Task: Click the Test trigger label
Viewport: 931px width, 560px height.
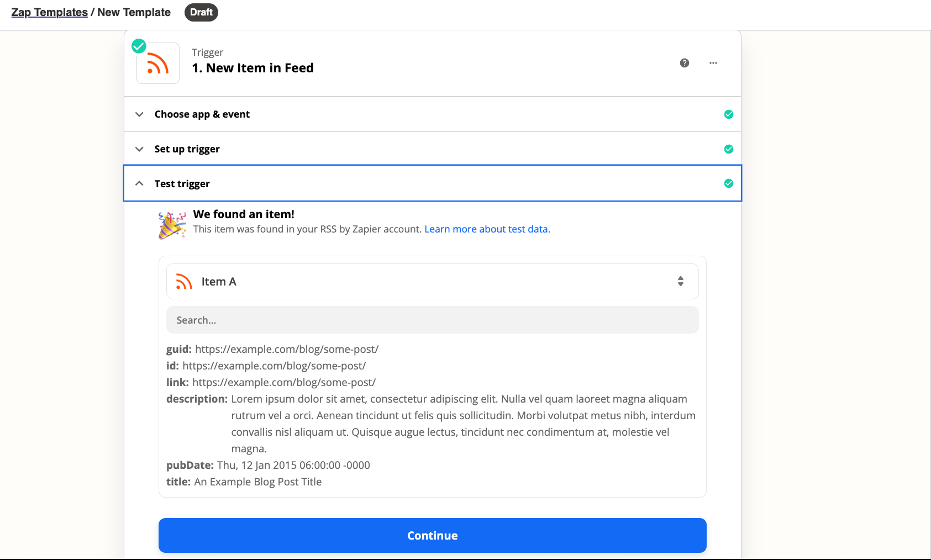Action: tap(182, 184)
